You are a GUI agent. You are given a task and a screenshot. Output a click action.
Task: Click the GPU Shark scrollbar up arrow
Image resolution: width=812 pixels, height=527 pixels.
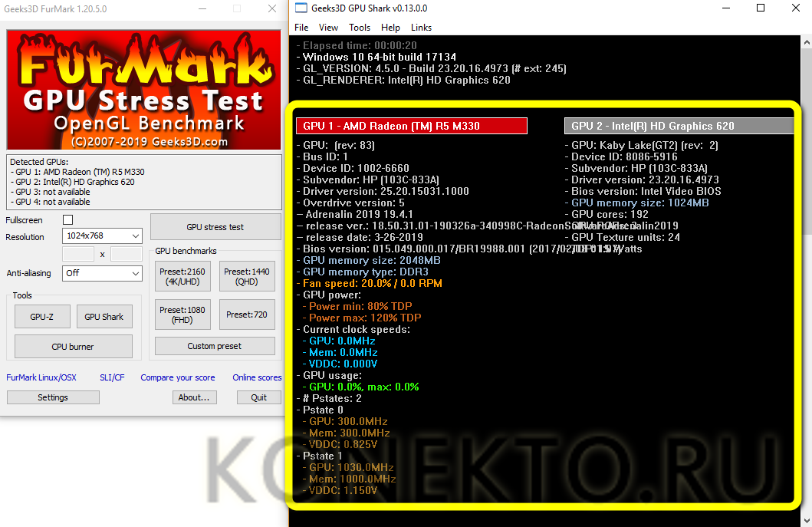point(807,42)
